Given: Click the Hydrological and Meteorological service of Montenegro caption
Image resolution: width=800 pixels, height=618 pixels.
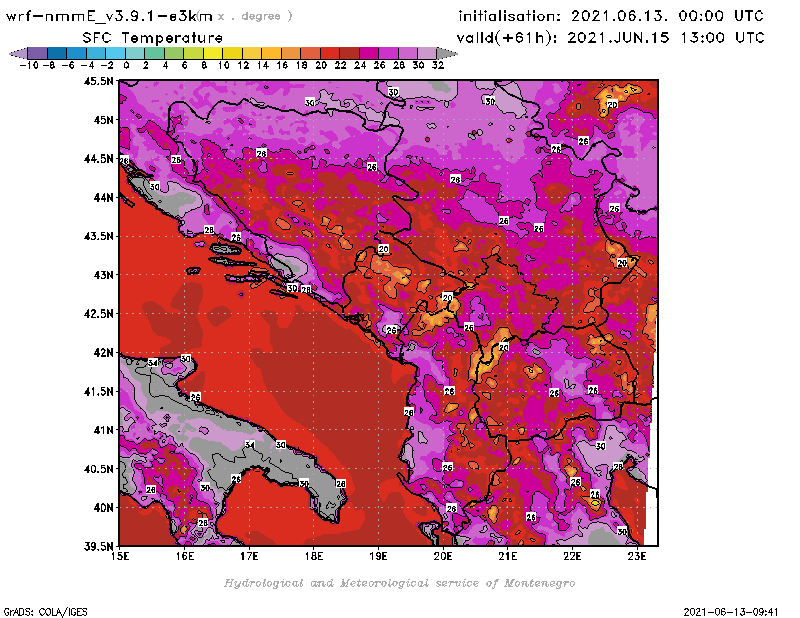Looking at the screenshot, I should click(399, 583).
